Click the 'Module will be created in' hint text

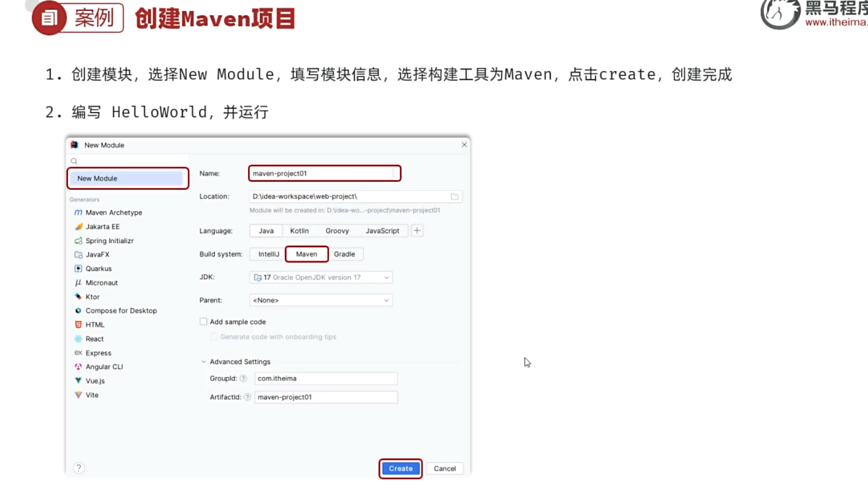click(x=345, y=210)
